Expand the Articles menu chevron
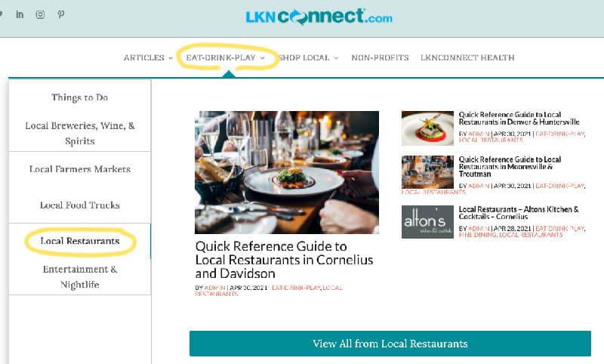Viewport: 604px width, 364px height. [x=171, y=58]
